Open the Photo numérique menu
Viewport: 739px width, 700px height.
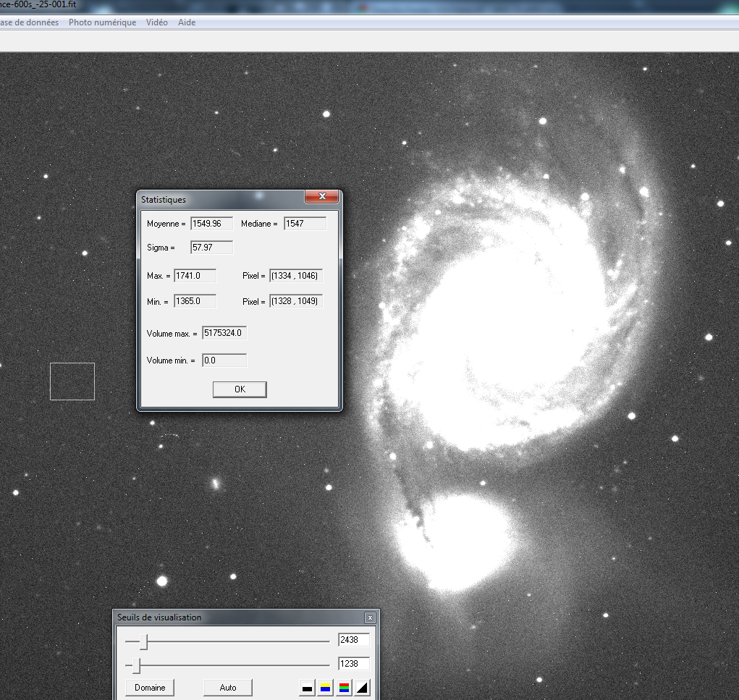[x=102, y=22]
